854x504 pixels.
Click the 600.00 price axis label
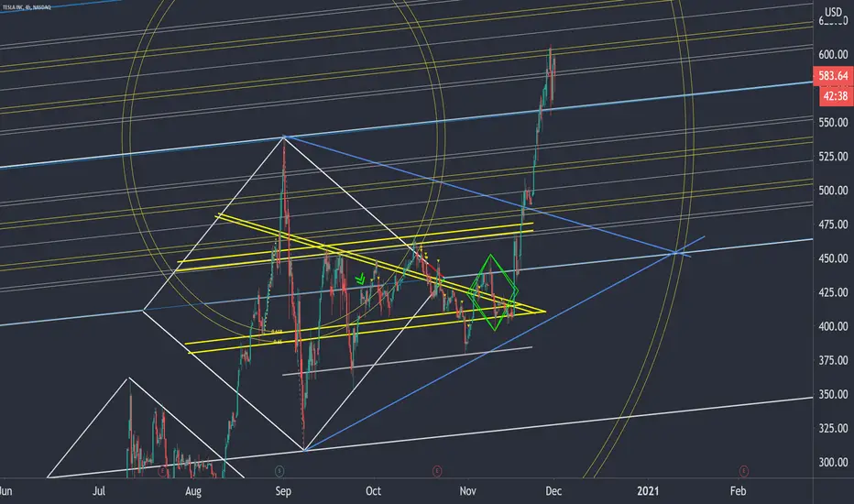tap(833, 54)
